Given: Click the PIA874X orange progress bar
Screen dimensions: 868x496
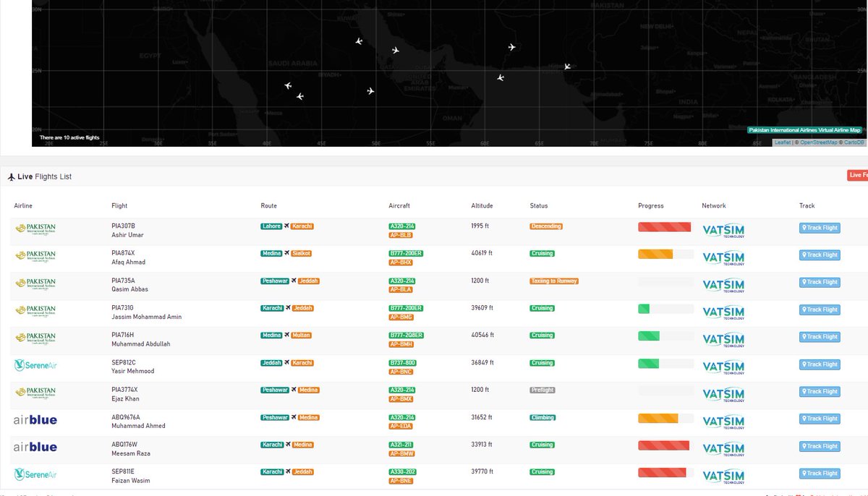Looking at the screenshot, I should (655, 254).
